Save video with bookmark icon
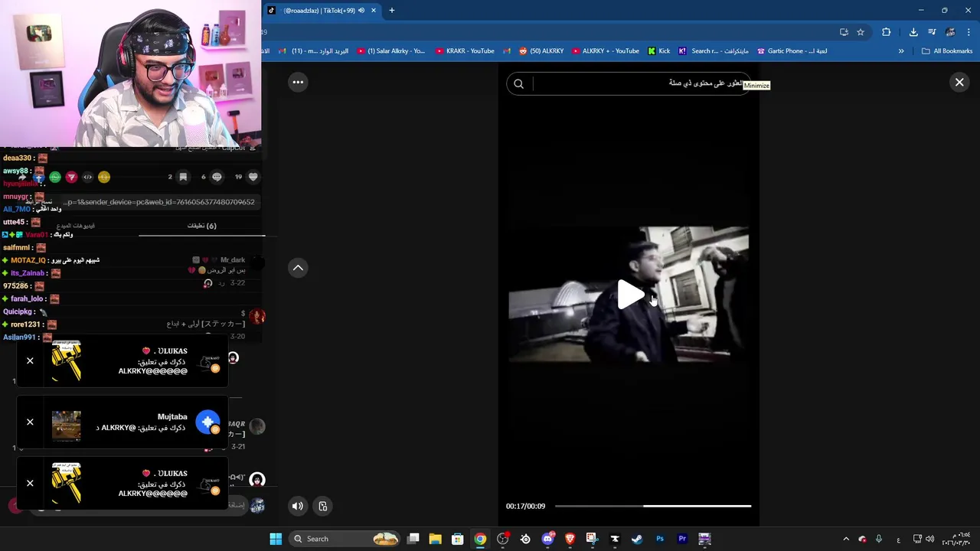The height and width of the screenshot is (551, 980). pos(183,177)
